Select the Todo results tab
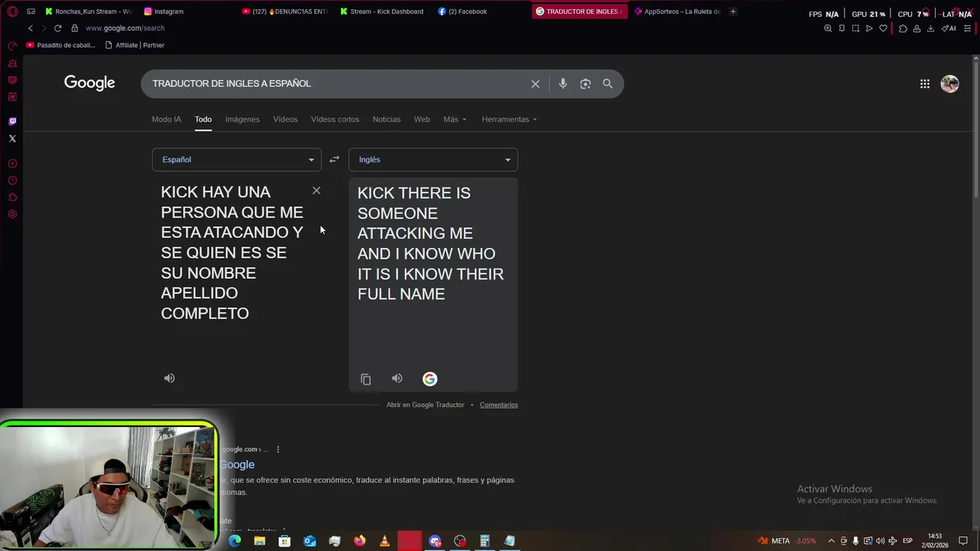This screenshot has width=980, height=551. [x=203, y=119]
